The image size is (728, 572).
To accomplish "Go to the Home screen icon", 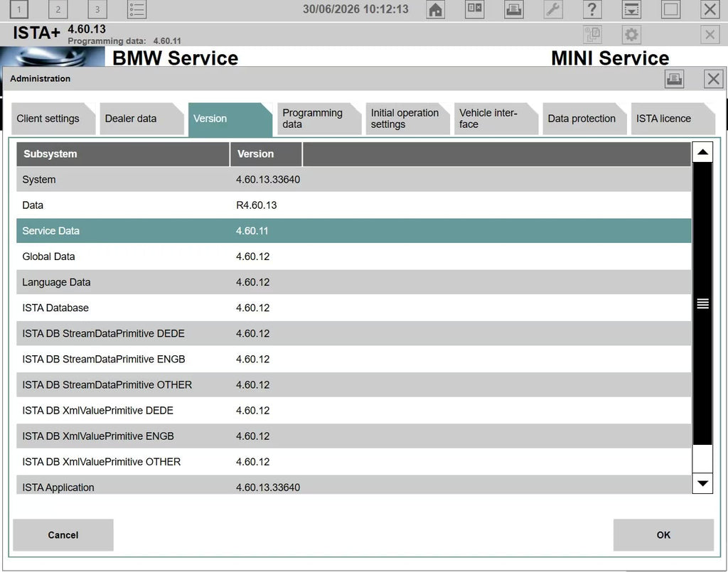I will pyautogui.click(x=436, y=9).
